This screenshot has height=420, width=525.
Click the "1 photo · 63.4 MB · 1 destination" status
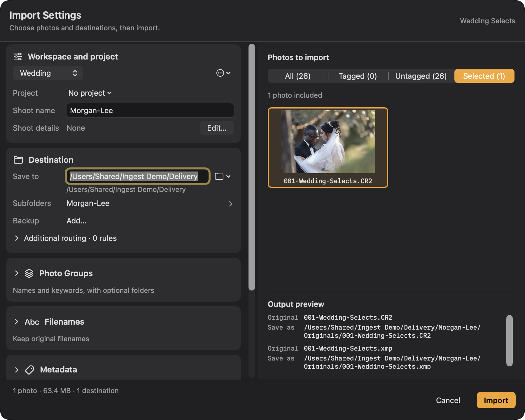tap(66, 391)
